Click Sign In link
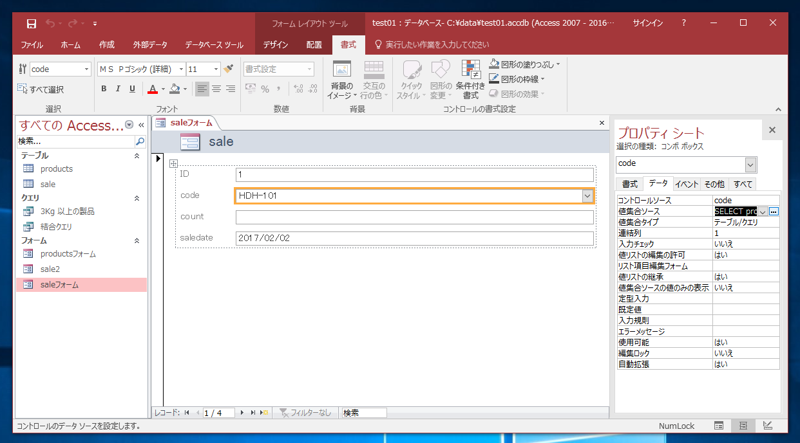This screenshot has width=800, height=443. coord(647,23)
